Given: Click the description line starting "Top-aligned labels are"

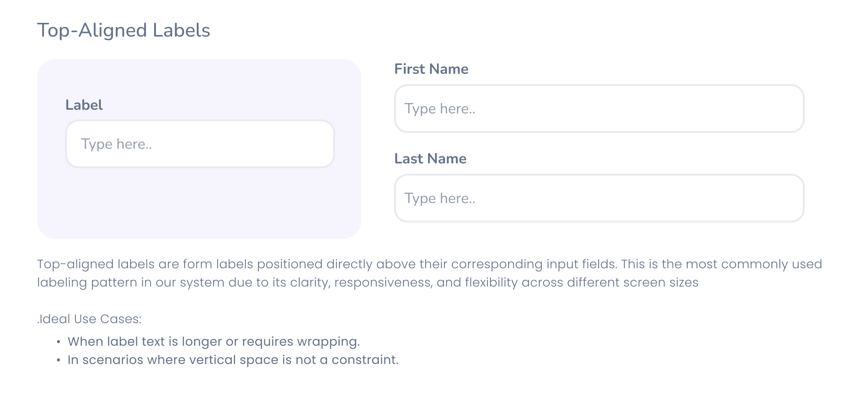Looking at the screenshot, I should 430,264.
